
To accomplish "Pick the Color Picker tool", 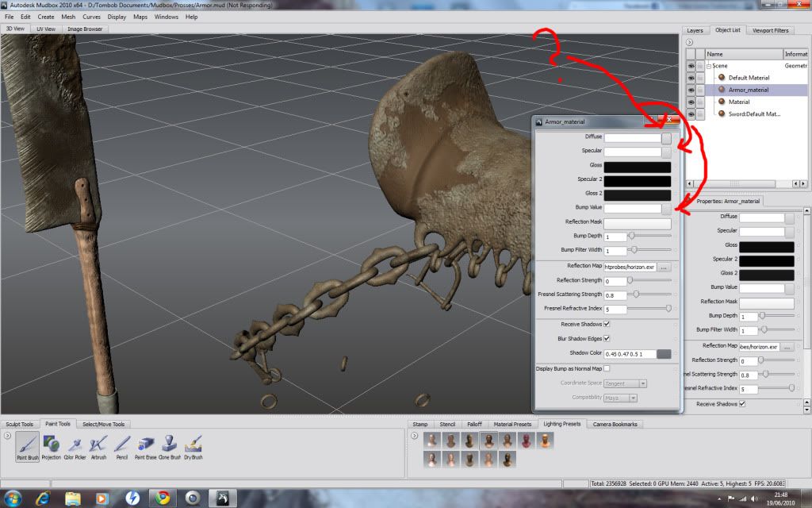I will (75, 446).
